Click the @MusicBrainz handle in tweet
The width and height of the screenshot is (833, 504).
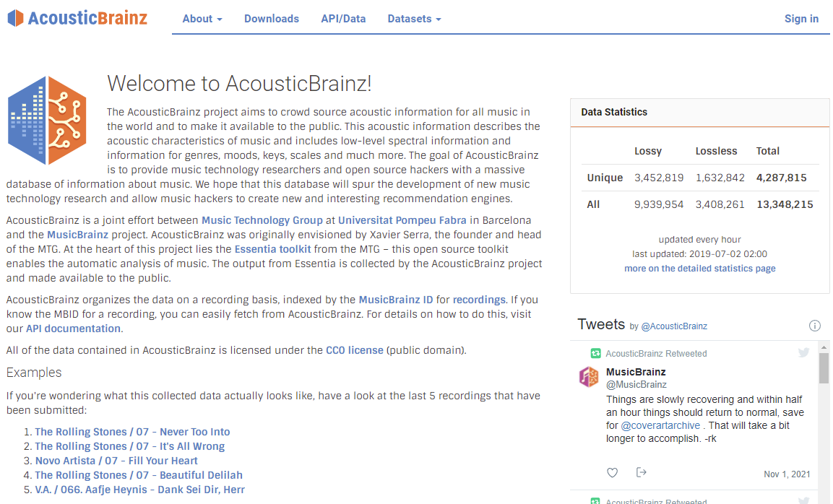coord(636,385)
